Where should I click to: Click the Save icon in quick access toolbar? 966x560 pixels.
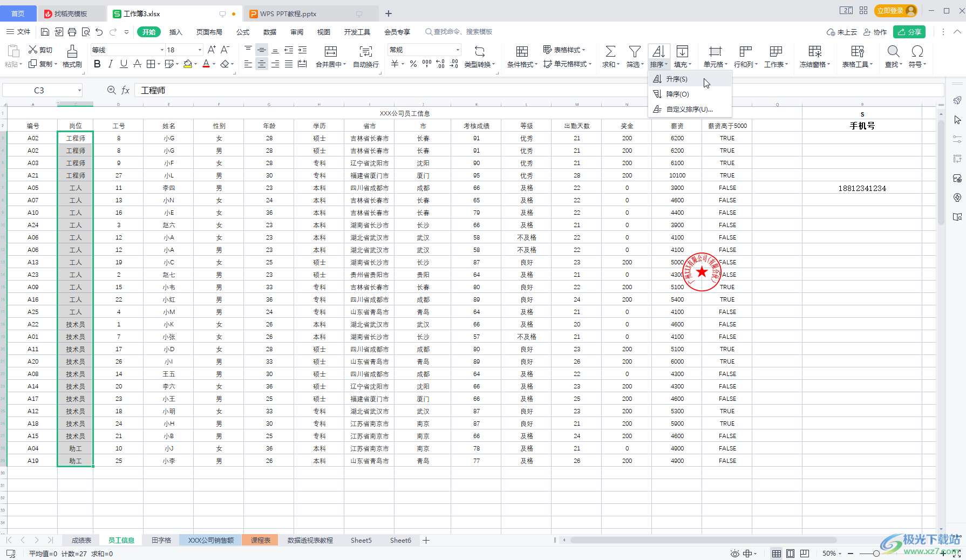pyautogui.click(x=45, y=32)
